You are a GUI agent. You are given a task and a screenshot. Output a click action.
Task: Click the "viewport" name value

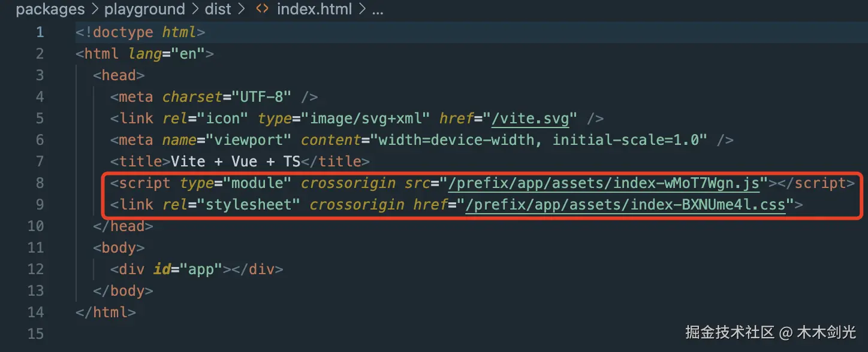tap(249, 140)
